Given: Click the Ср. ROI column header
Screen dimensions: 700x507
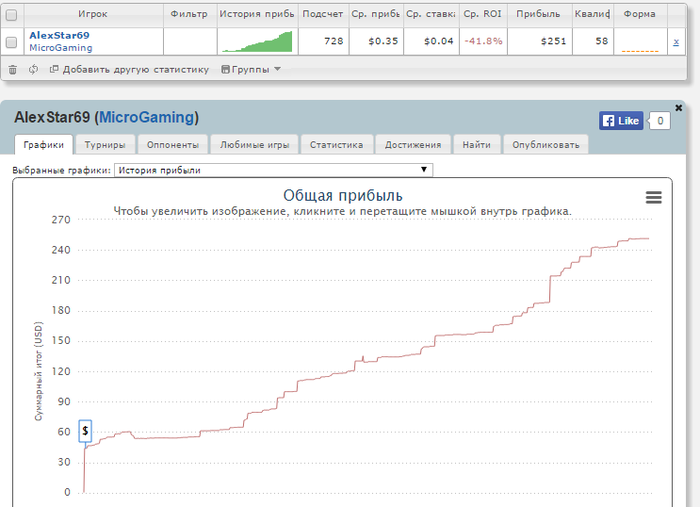Looking at the screenshot, I should coord(483,14).
